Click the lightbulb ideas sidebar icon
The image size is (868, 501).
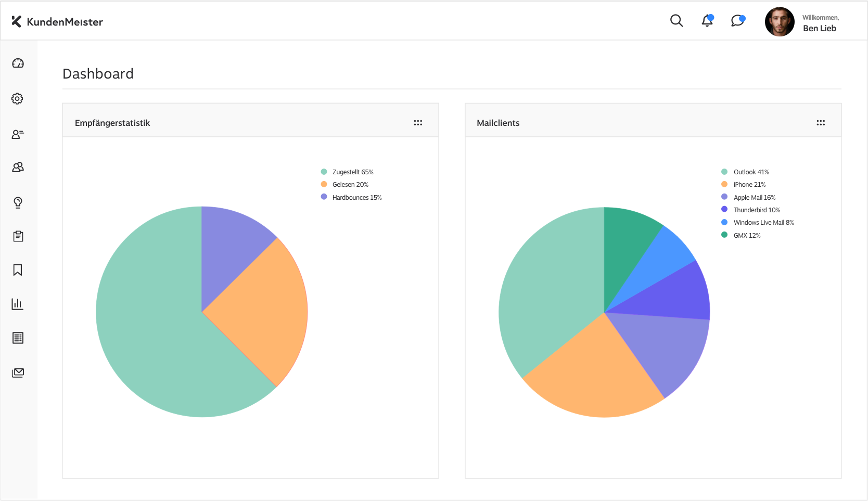pos(18,202)
